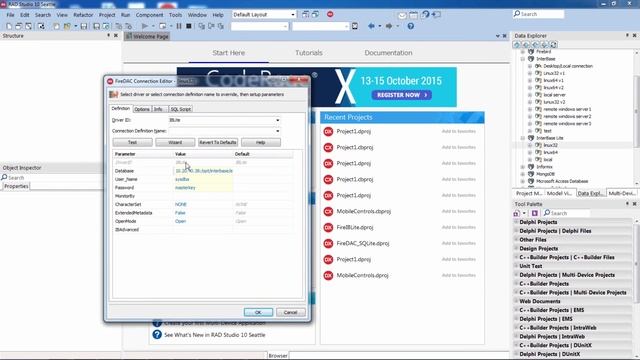Click the New file icon in the toolbar
The width and height of the screenshot is (640, 360).
[9, 26]
